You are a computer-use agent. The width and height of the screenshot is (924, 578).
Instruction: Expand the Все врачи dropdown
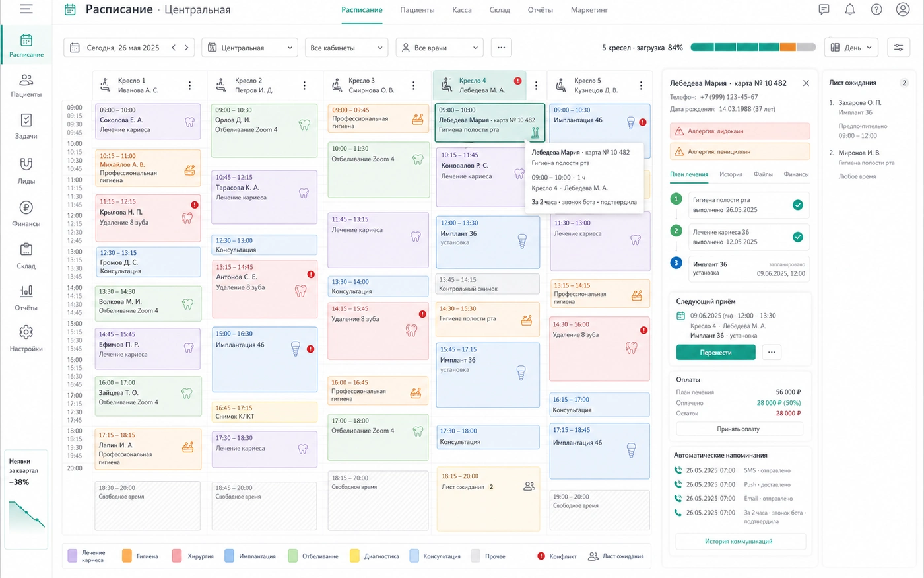coord(440,48)
